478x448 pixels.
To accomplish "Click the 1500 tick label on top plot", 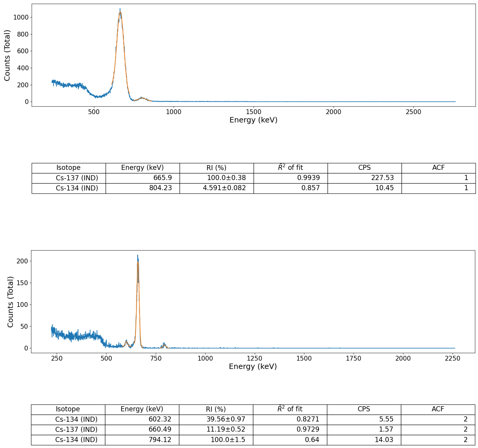I will (253, 112).
